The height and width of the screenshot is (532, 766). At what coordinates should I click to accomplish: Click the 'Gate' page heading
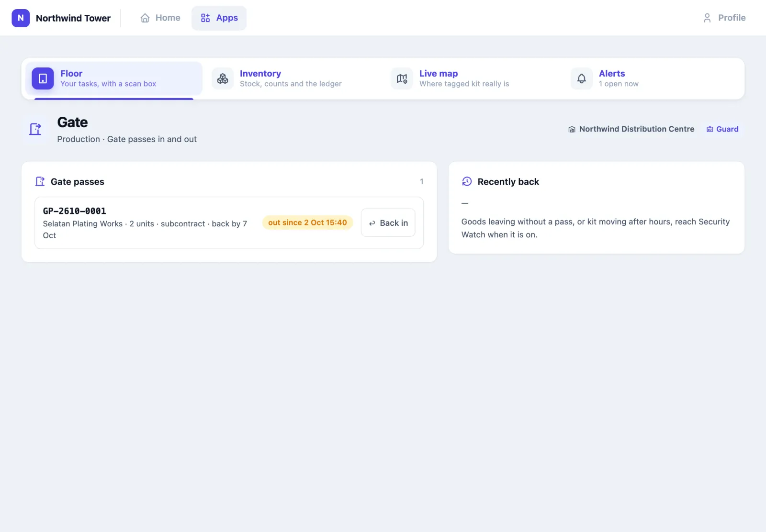click(72, 122)
